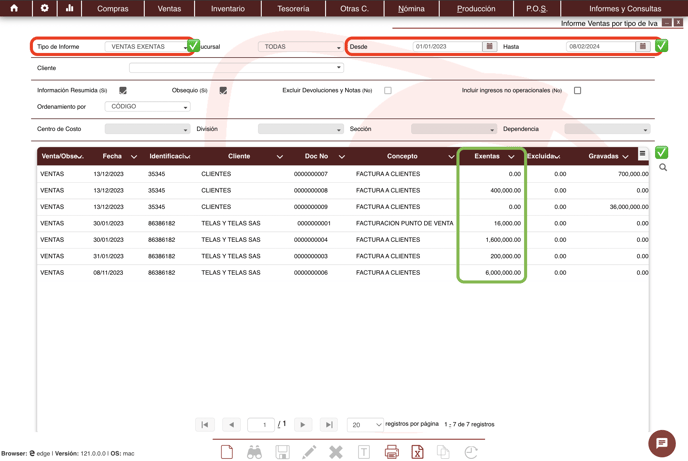Image resolution: width=688 pixels, height=461 pixels.
Task: Click the printer icon
Action: tap(391, 452)
